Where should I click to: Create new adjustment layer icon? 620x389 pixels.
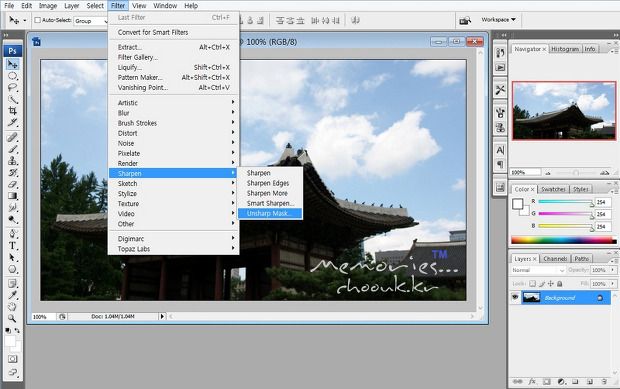(561, 381)
